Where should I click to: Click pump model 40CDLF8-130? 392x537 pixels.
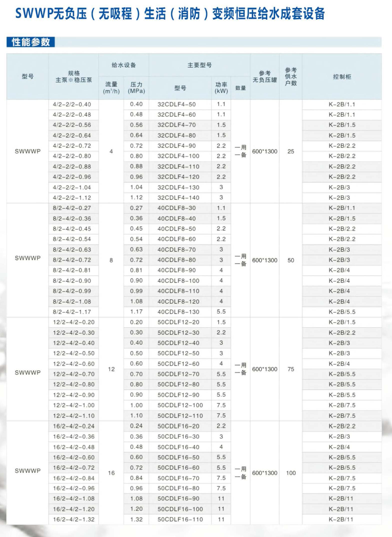click(x=178, y=312)
